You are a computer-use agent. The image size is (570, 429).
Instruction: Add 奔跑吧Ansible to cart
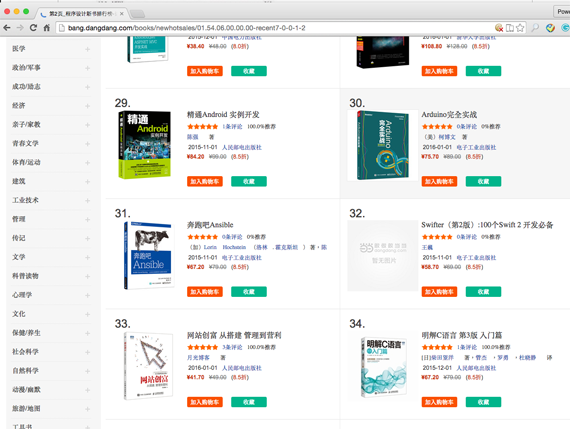205,292
